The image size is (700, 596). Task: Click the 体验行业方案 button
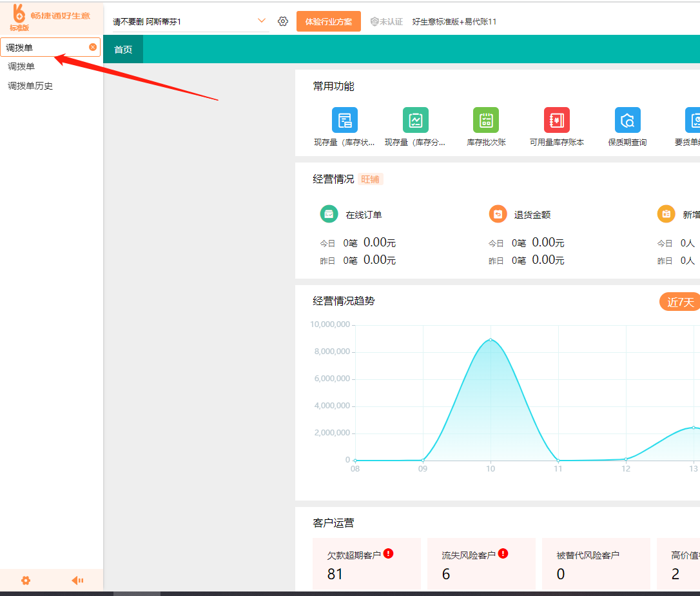click(x=328, y=21)
